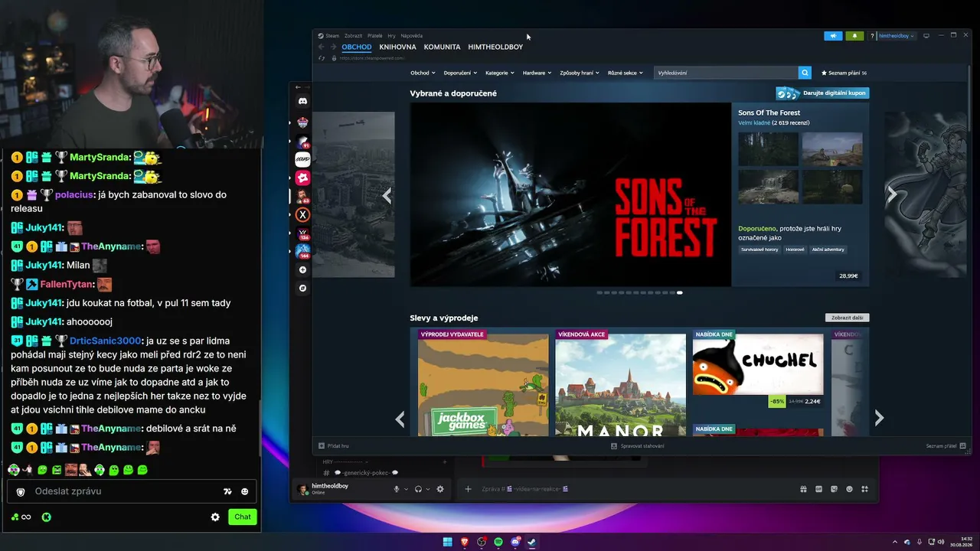Reload the Steam store page
Image resolution: width=980 pixels, height=551 pixels.
pyautogui.click(x=322, y=58)
